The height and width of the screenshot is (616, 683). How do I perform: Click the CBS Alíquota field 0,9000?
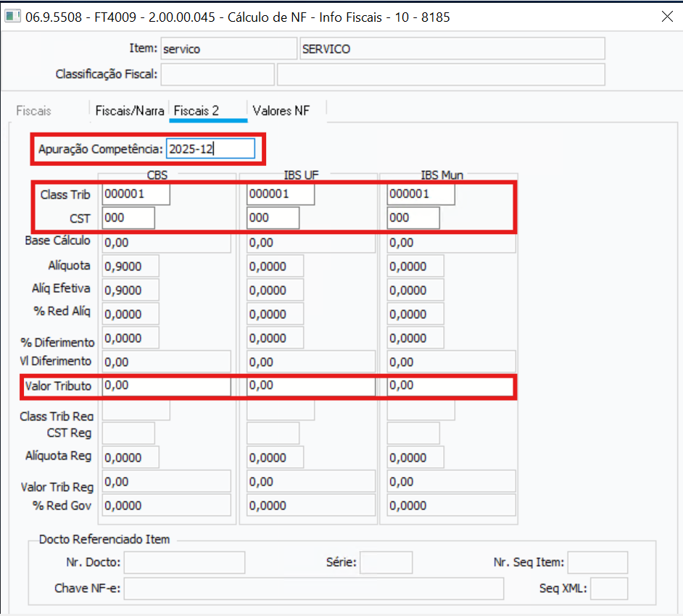(x=131, y=266)
